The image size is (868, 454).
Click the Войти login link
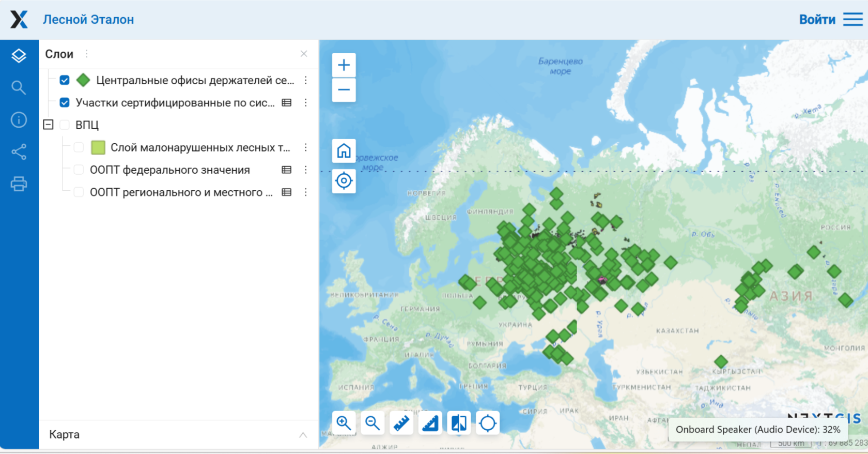coord(817,20)
